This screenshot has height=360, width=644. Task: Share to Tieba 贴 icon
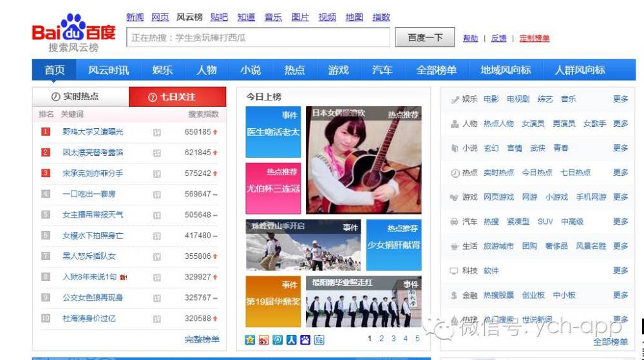[319, 339]
